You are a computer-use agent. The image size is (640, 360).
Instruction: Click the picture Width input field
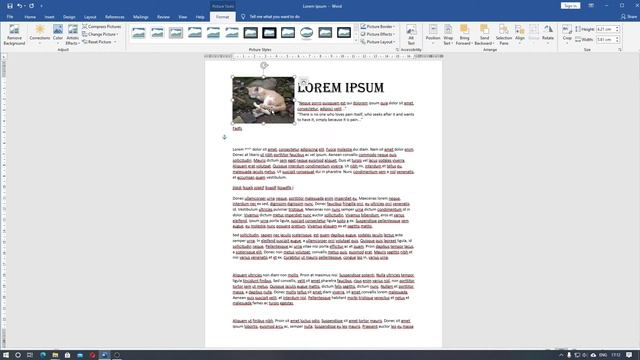pos(606,40)
